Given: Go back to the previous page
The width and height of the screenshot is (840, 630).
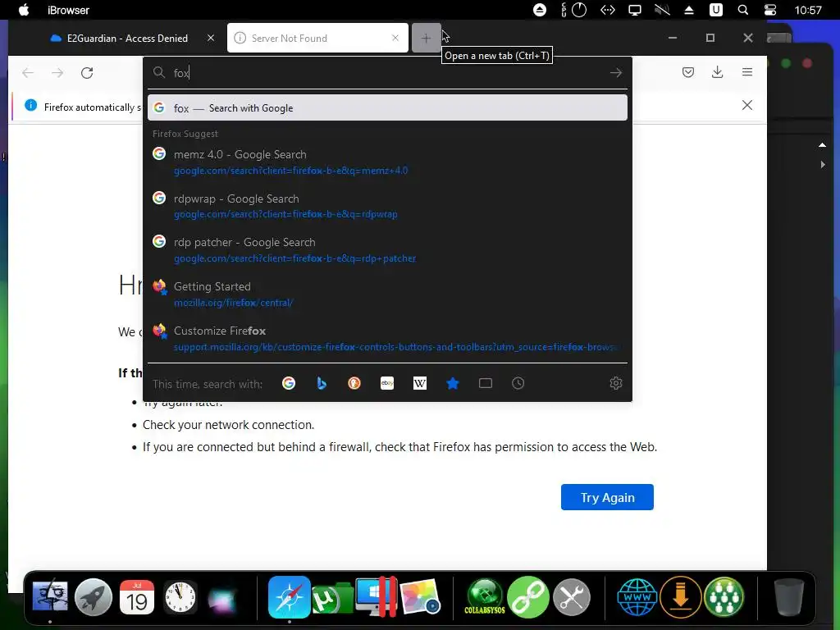Looking at the screenshot, I should [x=28, y=73].
